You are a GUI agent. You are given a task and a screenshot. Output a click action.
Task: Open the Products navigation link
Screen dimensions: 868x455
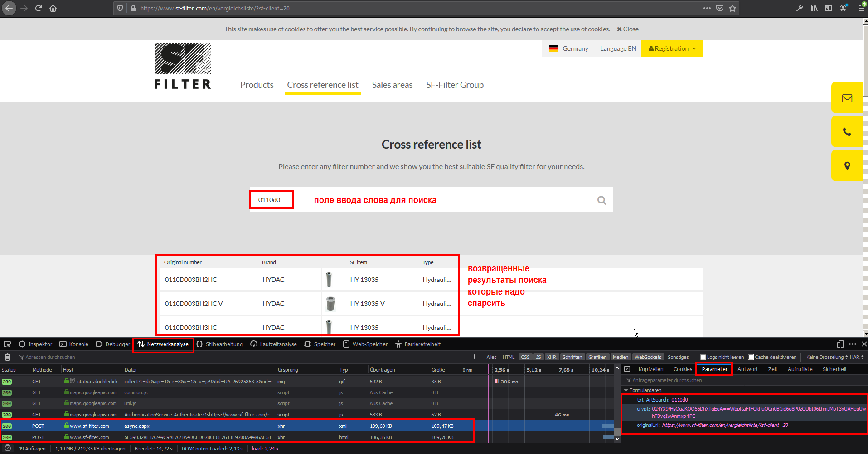257,85
